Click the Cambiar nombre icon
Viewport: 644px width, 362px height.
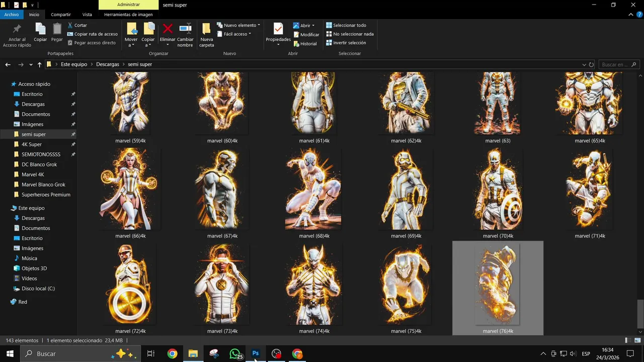[185, 29]
